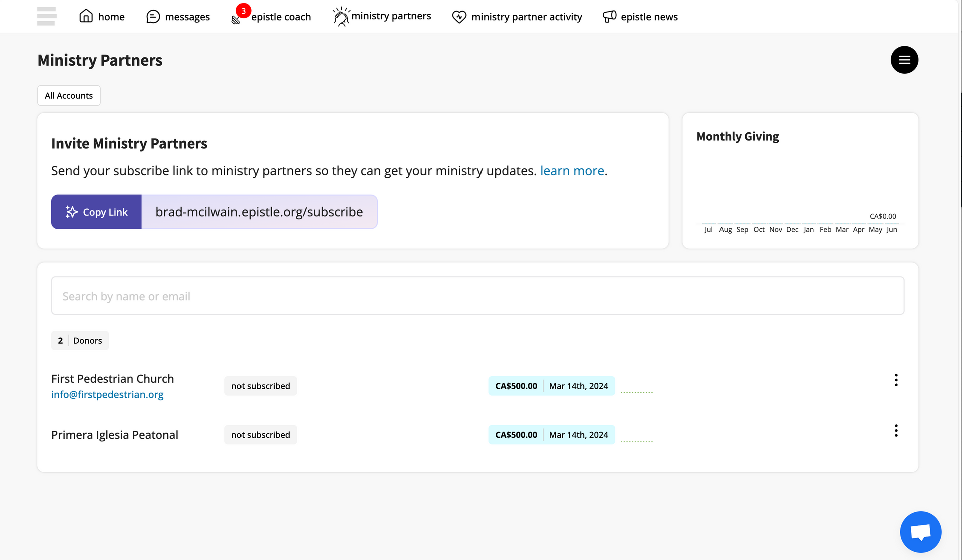This screenshot has height=560, width=962.
Task: Open the sidebar hamburger menu at top left
Action: click(x=47, y=16)
